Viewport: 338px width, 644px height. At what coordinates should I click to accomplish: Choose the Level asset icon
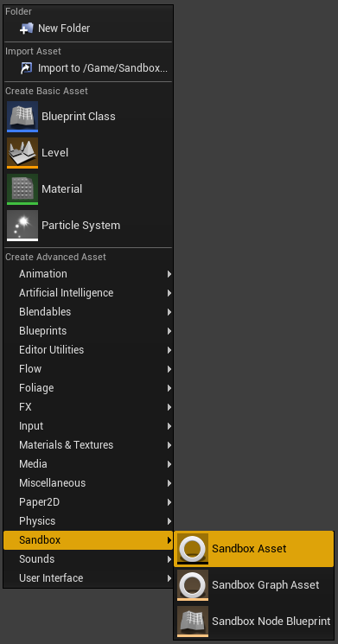[x=22, y=153]
